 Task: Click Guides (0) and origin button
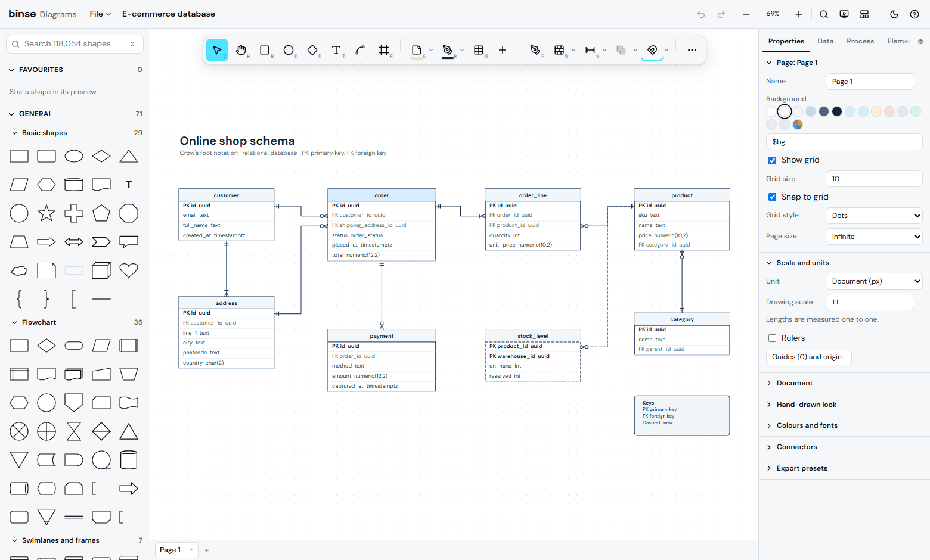point(808,357)
